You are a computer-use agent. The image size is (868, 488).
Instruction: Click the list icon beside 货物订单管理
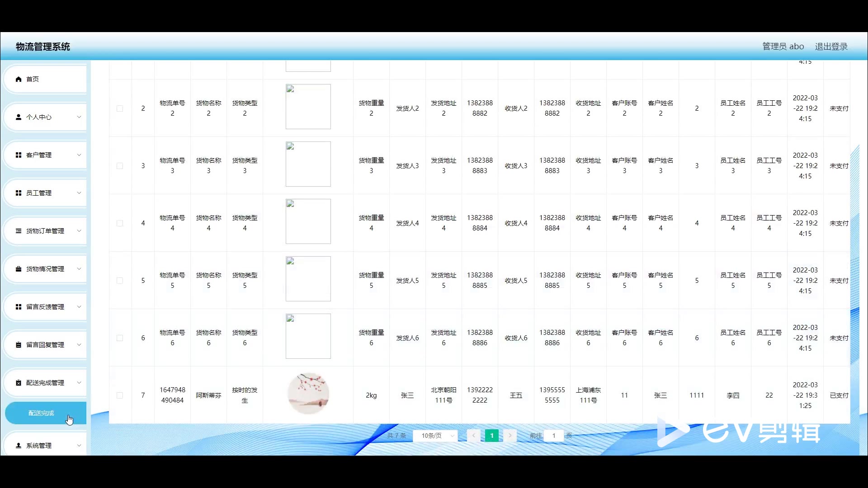coord(19,231)
